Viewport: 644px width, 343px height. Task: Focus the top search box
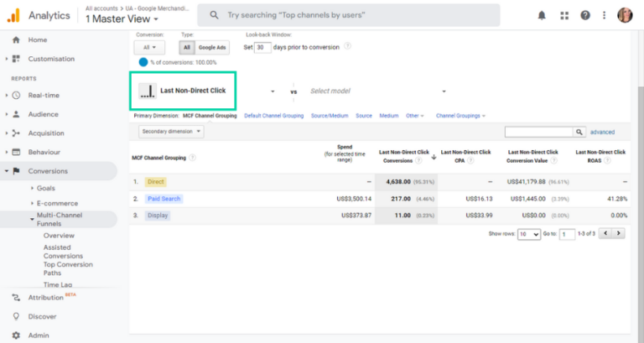[x=349, y=15]
